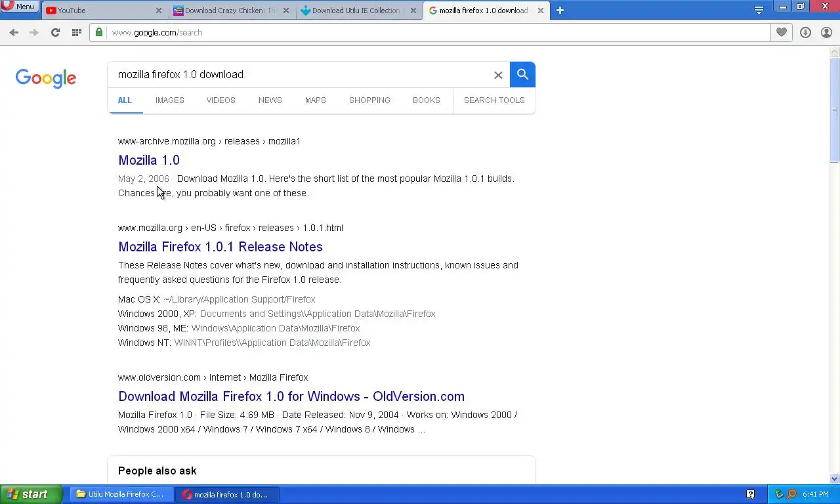Open the tab menu icon in title bar
Screen dimensions: 840x504
759,10
